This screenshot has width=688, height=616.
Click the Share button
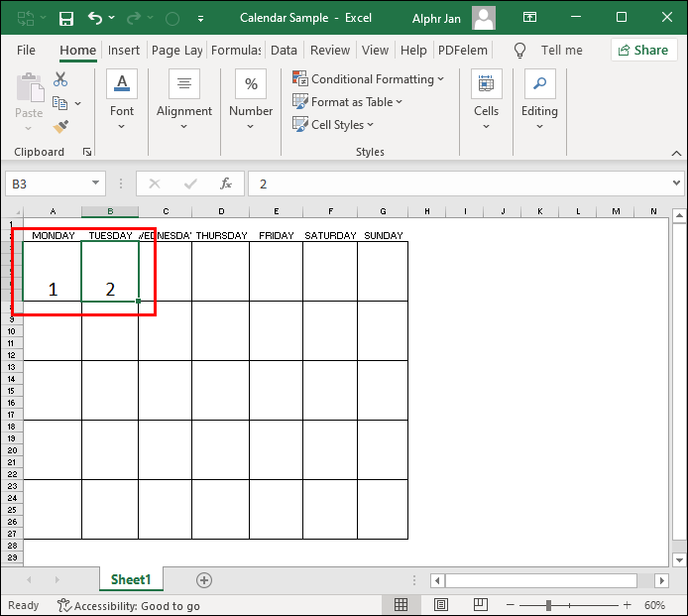tap(643, 50)
